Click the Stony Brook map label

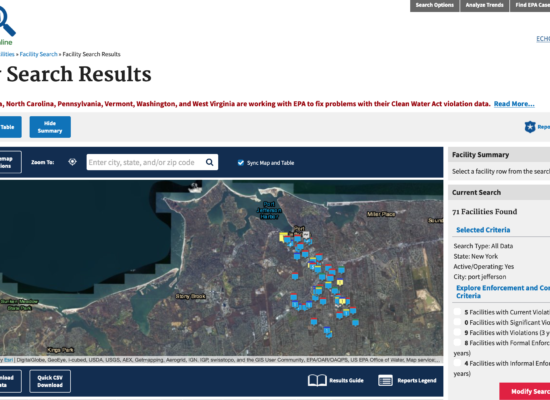click(190, 296)
